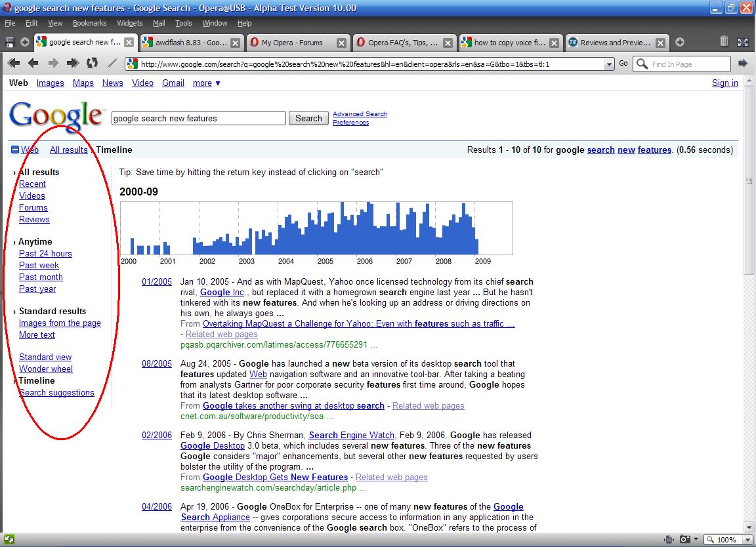This screenshot has height=547, width=756.
Task: Open Advanced Search link
Action: (x=360, y=113)
